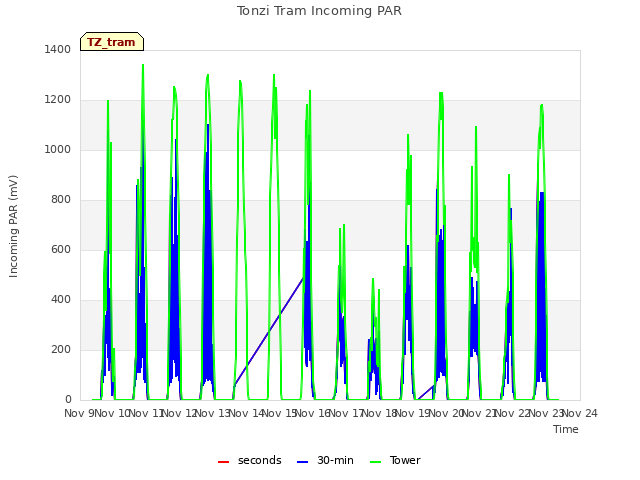
Task: Toggle the Tower series legend label
Action: click(x=405, y=460)
